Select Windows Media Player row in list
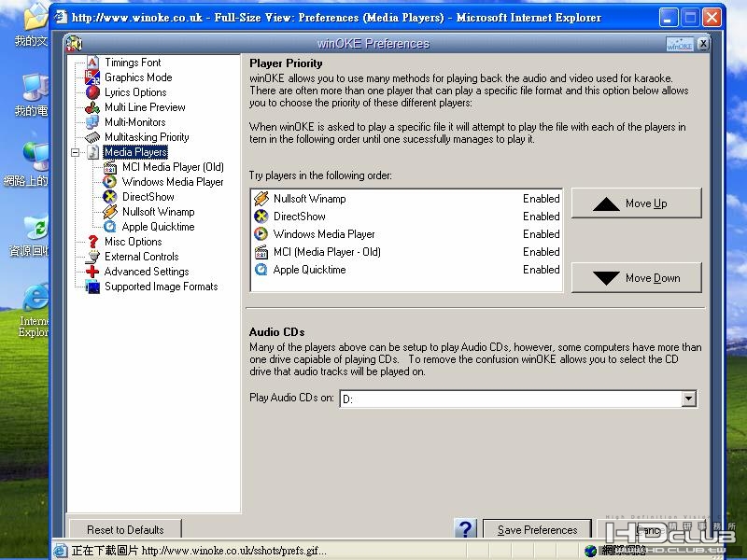 pos(406,234)
